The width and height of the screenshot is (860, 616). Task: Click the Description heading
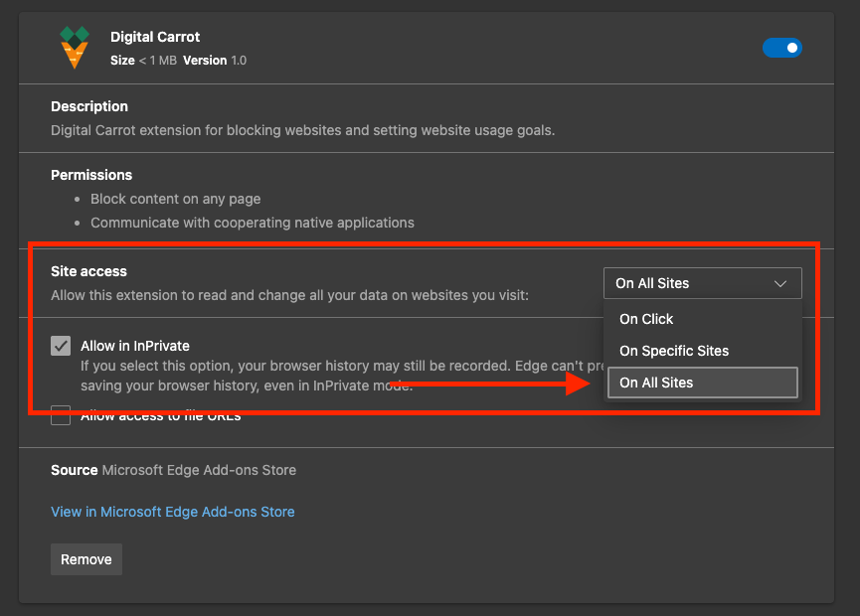pyautogui.click(x=89, y=106)
